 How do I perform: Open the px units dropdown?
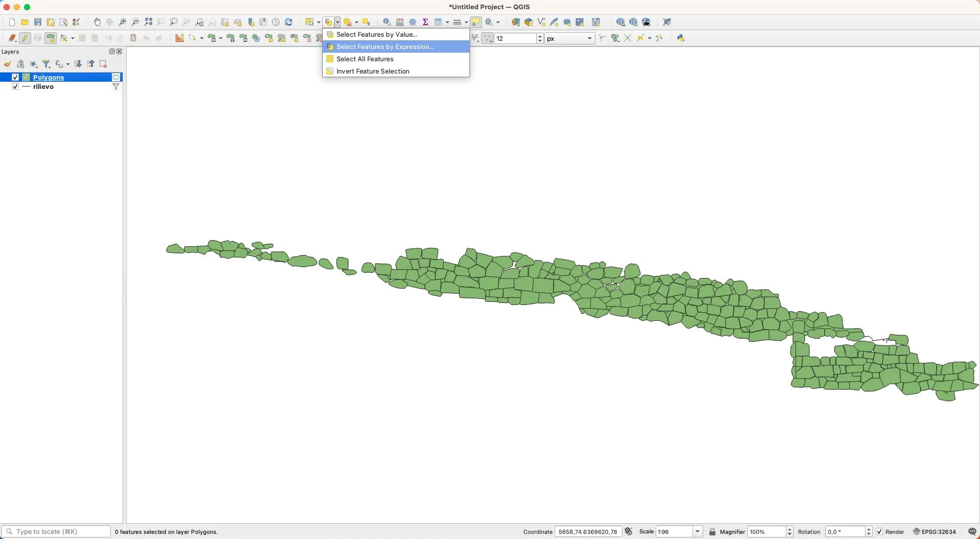tap(569, 38)
